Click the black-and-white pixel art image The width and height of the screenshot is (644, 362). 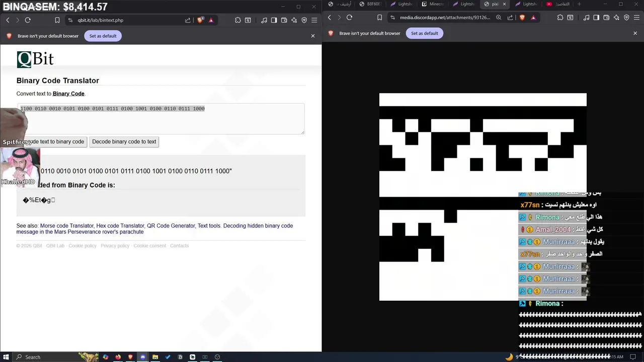(x=482, y=197)
